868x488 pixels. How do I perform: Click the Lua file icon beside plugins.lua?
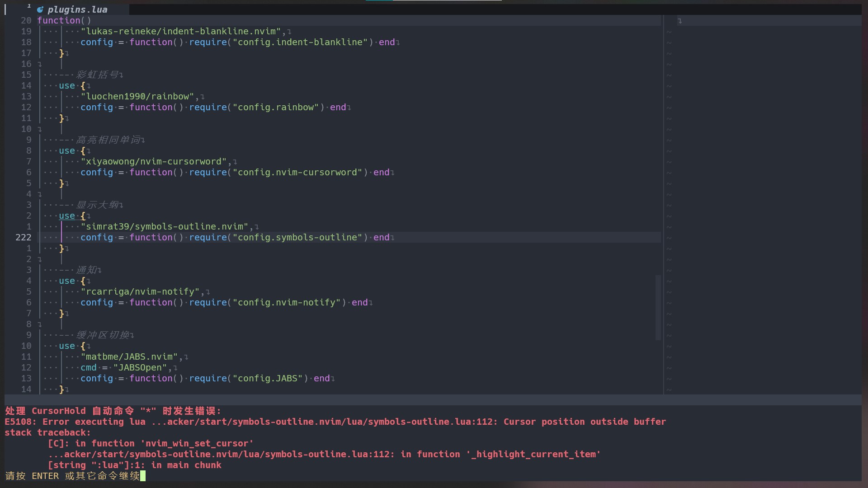click(x=41, y=9)
